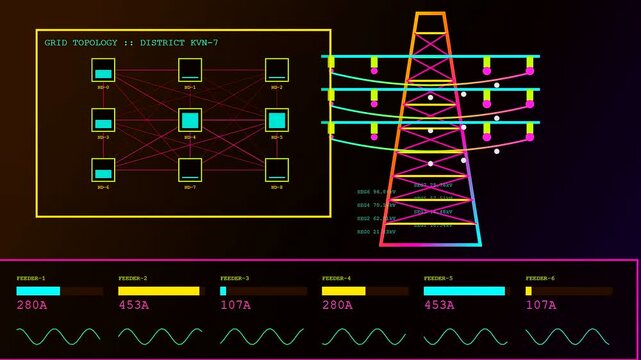Open the FEEDER-4 waveform graph
This screenshot has height=360, width=641.
point(363,337)
